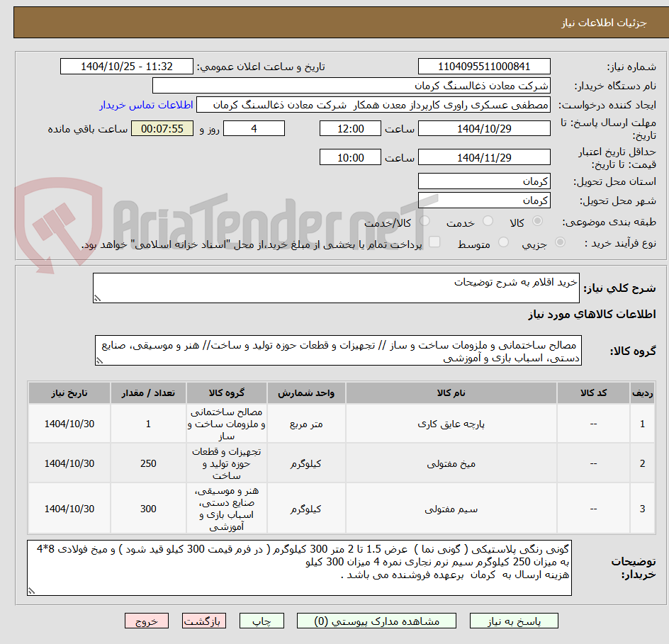
Task: Click buyer name field شرکت معادن ذغالسنگ کرمان
Action: (351, 86)
